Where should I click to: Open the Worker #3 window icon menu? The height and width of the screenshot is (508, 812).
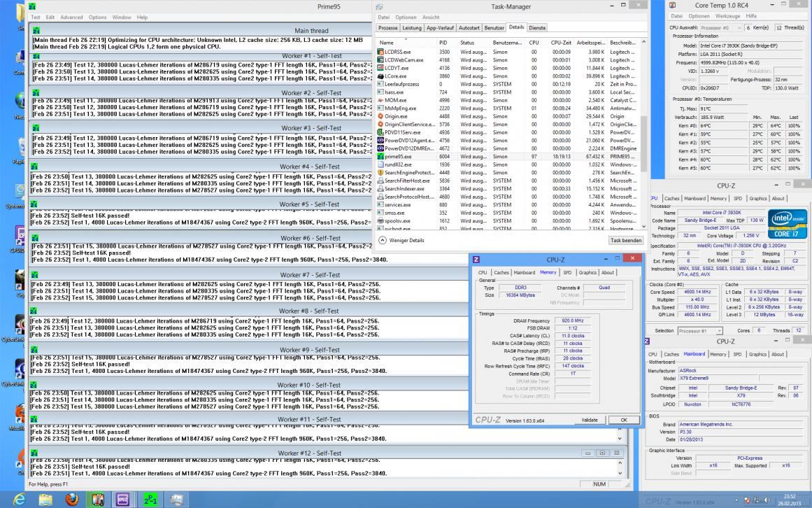(x=36, y=128)
